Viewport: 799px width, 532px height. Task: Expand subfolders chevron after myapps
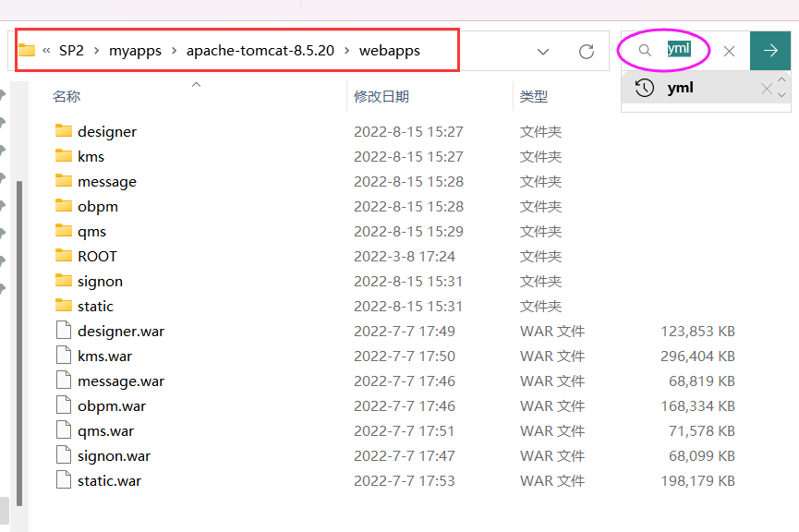[175, 51]
